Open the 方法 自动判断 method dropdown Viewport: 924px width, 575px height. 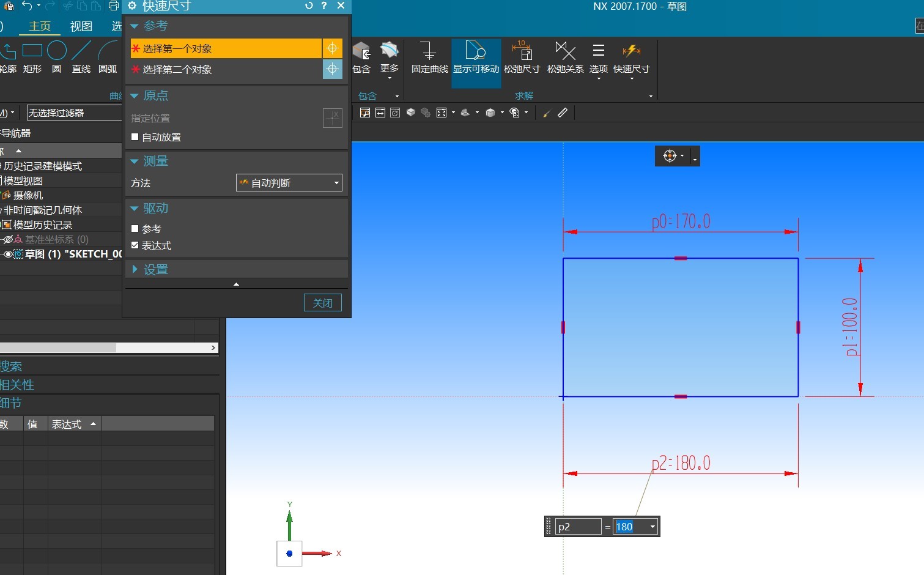click(289, 183)
